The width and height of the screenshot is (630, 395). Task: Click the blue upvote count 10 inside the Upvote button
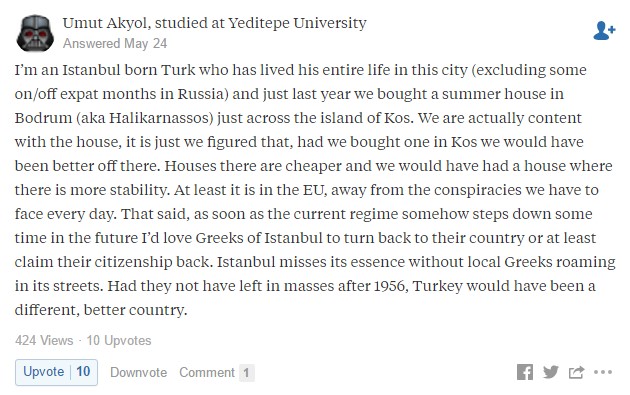(x=83, y=372)
